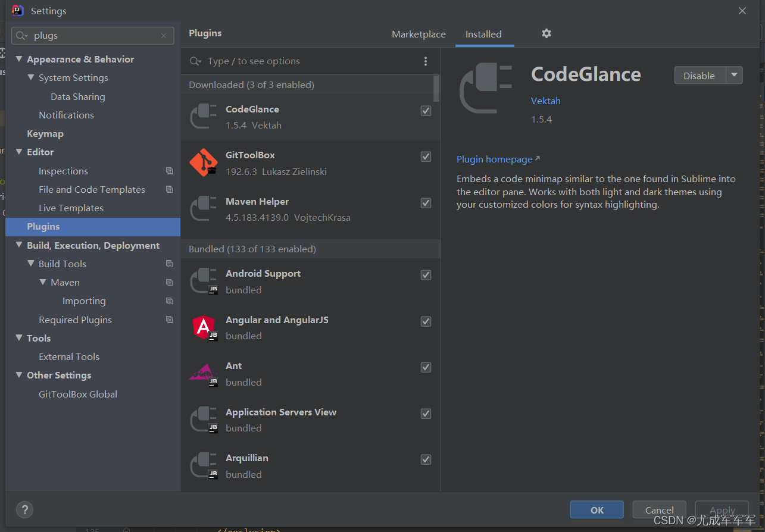The height and width of the screenshot is (532, 765).
Task: Collapse the Editor tree node
Action: [x=19, y=152]
